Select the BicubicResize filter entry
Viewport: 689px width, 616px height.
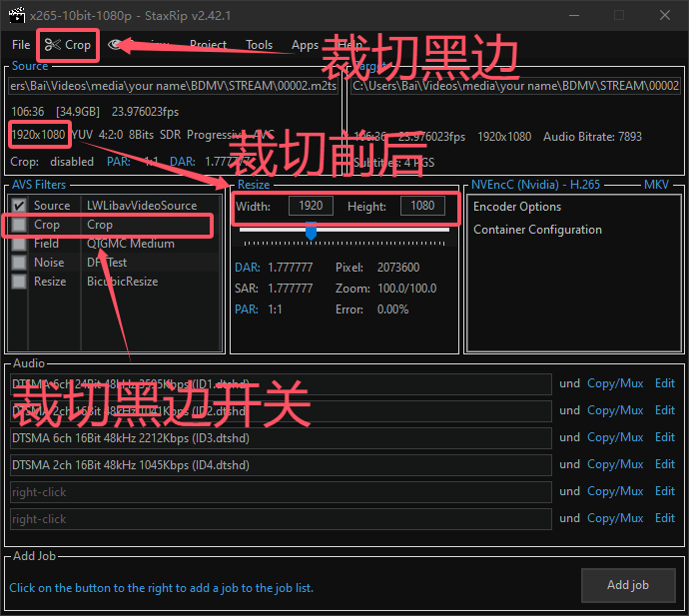point(123,282)
